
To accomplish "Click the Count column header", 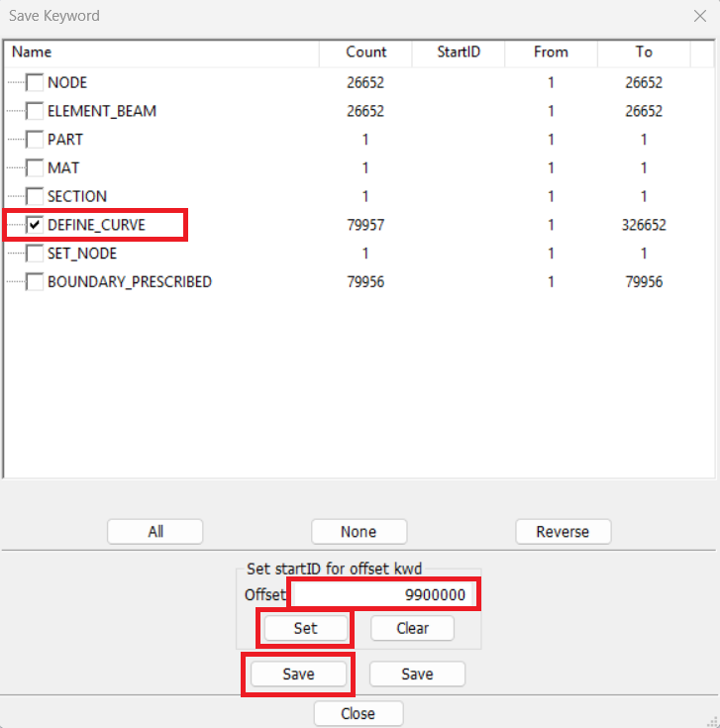I will [365, 52].
